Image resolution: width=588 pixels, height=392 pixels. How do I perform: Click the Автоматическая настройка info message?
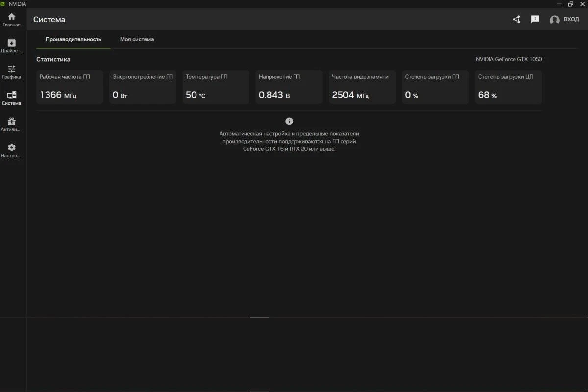coord(289,142)
